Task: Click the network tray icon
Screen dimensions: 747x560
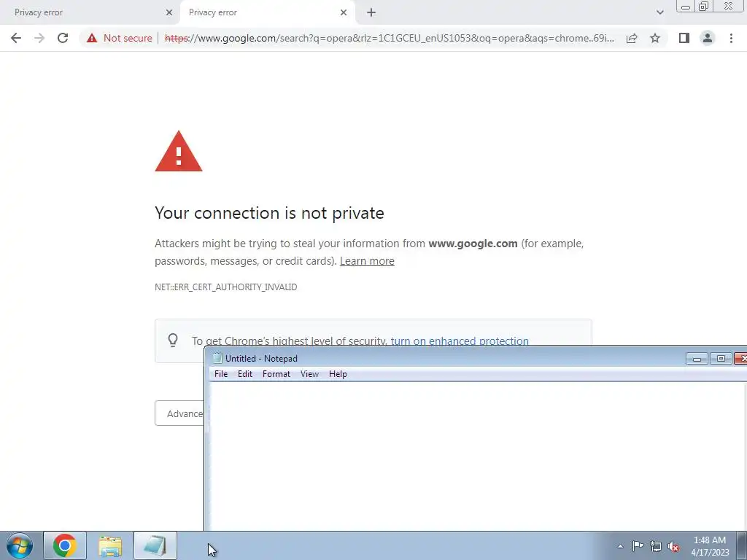Action: coord(656,546)
